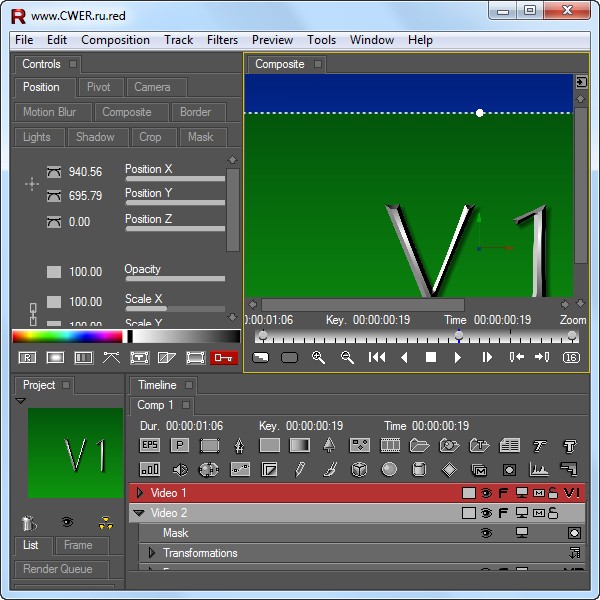This screenshot has width=600, height=600.
Task: Click the speaker audio icon
Action: 180,469
